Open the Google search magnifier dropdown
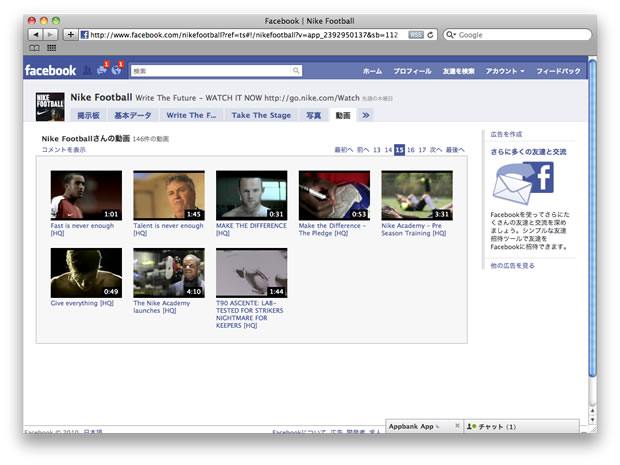 tap(451, 35)
